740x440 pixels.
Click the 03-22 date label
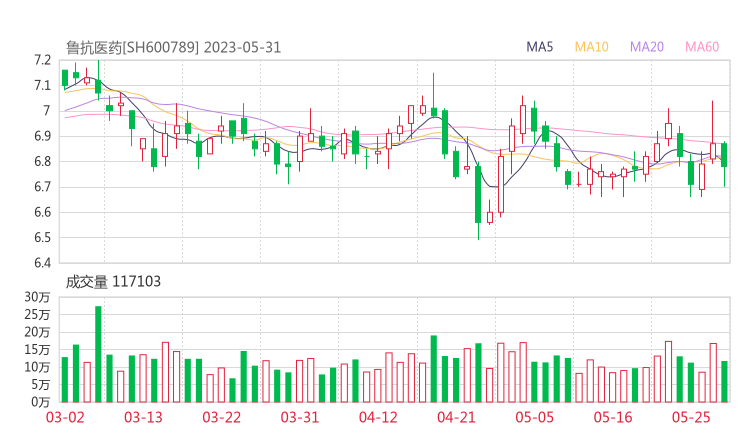(x=222, y=417)
